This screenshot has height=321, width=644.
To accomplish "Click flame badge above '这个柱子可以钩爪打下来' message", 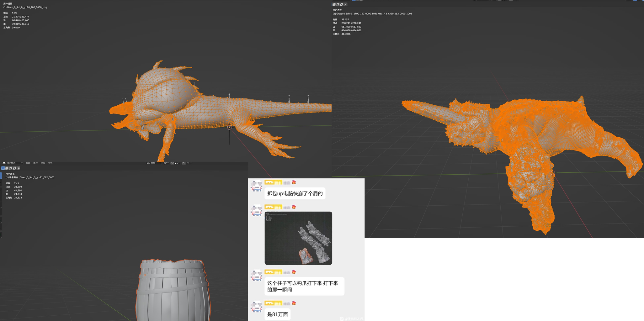I will tap(294, 272).
